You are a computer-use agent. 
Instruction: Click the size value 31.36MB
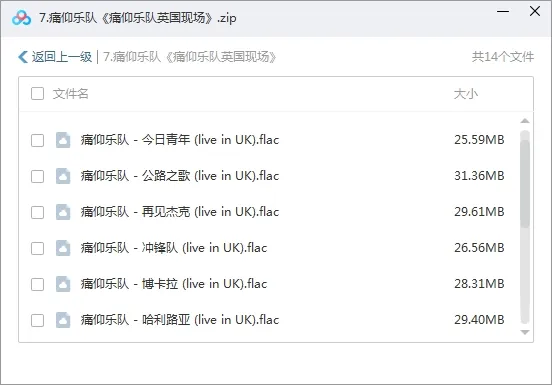479,176
